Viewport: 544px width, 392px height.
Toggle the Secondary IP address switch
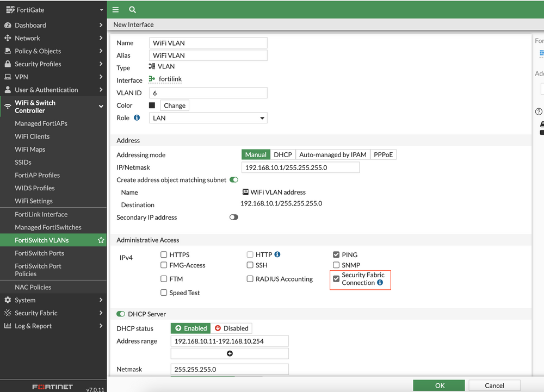pyautogui.click(x=234, y=217)
